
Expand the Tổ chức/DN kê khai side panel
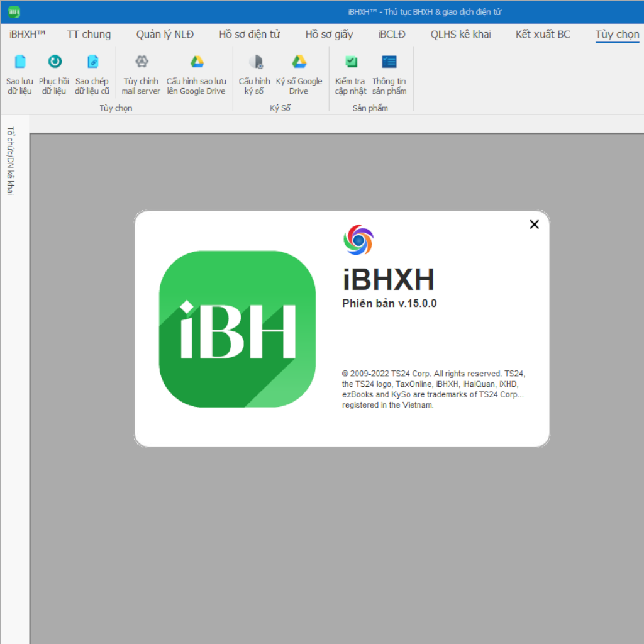pos(10,161)
